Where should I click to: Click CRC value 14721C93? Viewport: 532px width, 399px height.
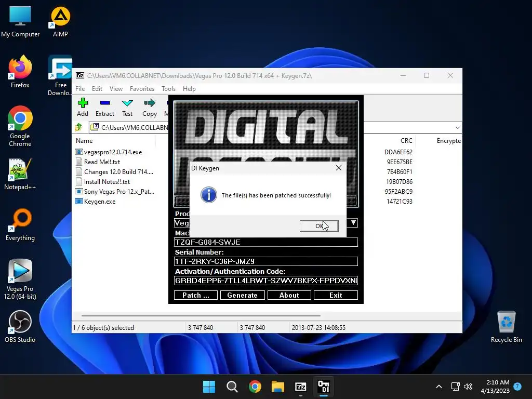400,201
